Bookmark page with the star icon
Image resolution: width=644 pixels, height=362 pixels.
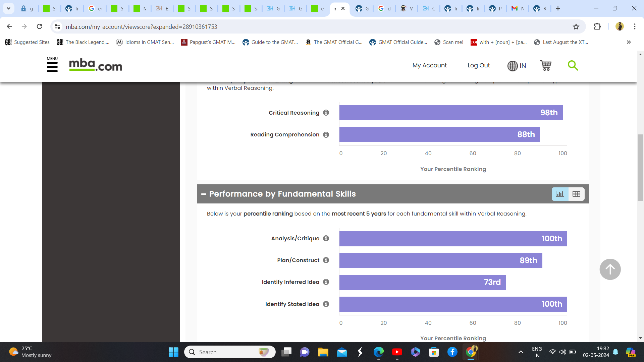click(x=576, y=27)
